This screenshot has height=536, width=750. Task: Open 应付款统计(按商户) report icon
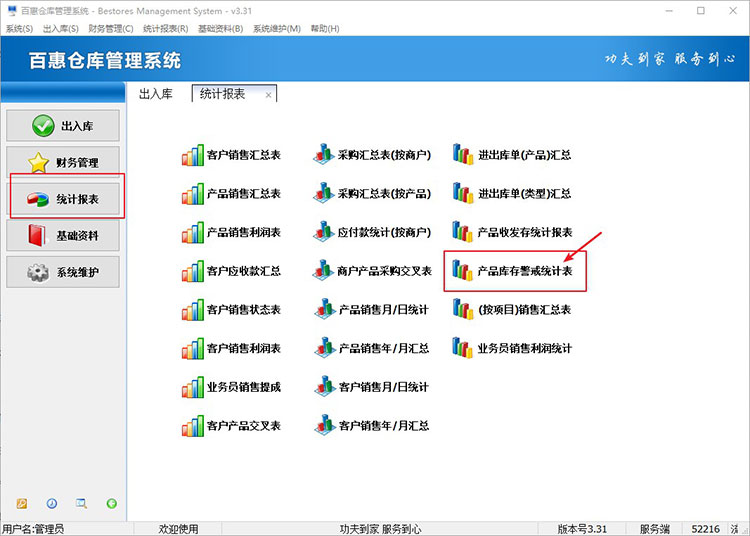point(324,231)
